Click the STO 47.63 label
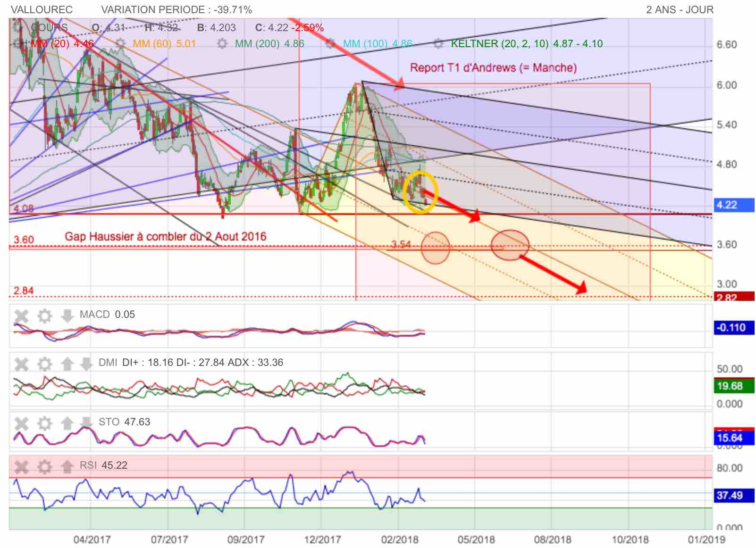 coord(124,422)
